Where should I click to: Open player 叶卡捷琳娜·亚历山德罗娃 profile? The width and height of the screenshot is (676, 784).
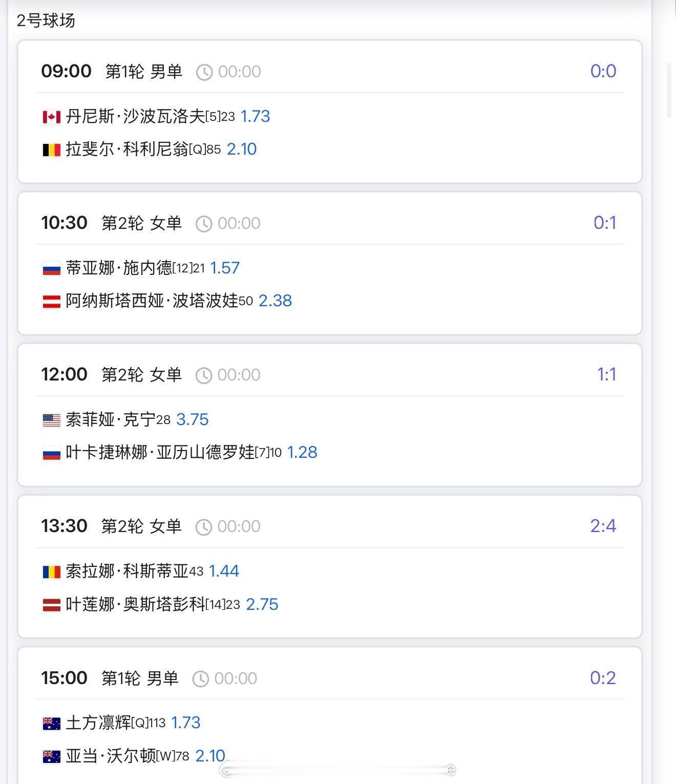[x=160, y=453]
